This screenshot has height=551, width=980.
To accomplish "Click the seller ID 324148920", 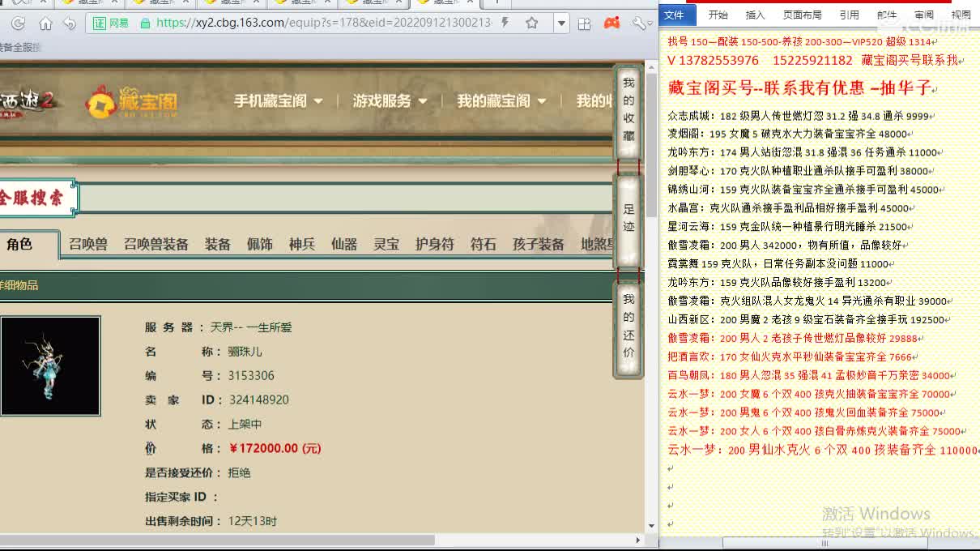I will pyautogui.click(x=259, y=399).
